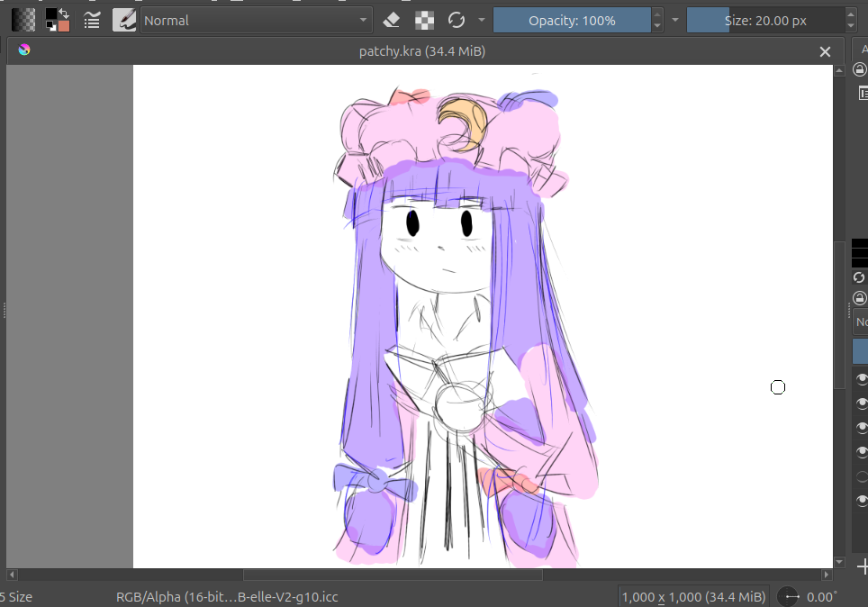
Task: Click the '5 Size' status bar text
Action: coord(16,597)
